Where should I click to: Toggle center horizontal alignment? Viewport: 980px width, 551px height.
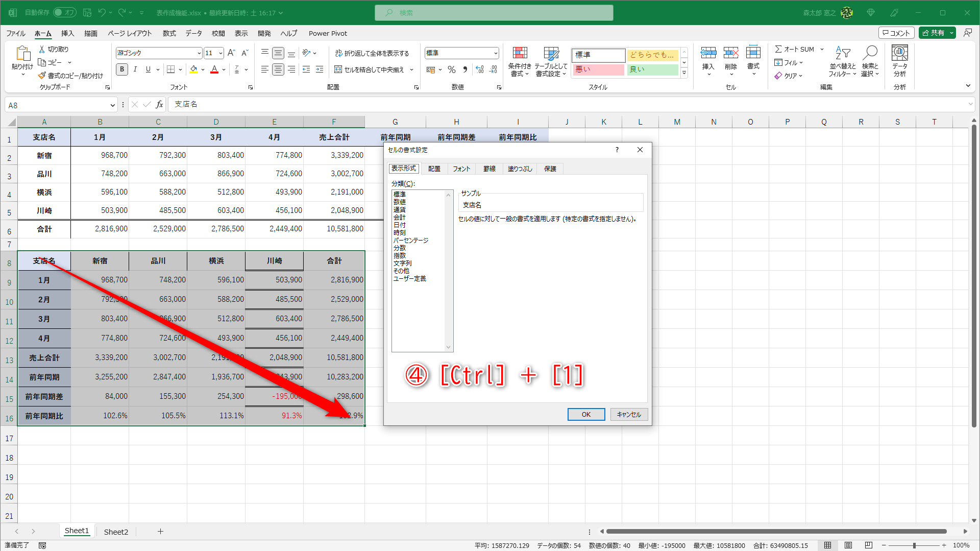278,69
